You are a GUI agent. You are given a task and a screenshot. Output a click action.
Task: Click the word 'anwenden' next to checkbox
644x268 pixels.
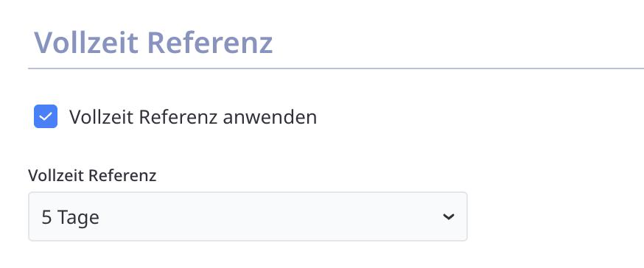270,117
